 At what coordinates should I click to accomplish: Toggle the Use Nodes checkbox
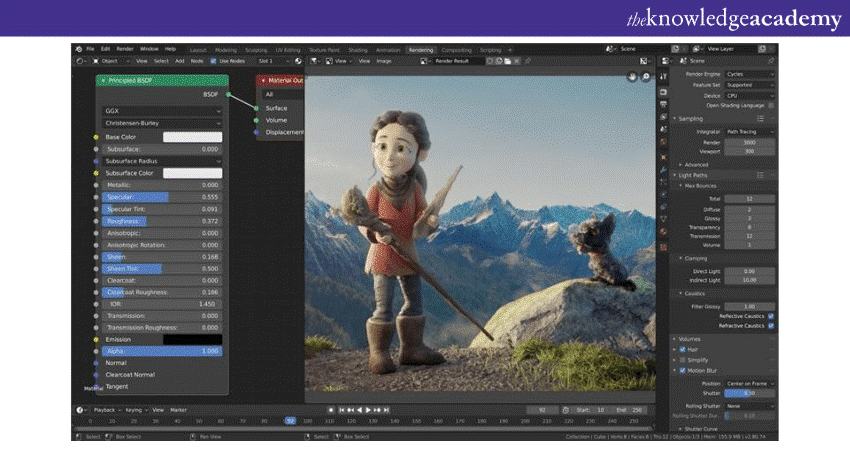[x=213, y=60]
